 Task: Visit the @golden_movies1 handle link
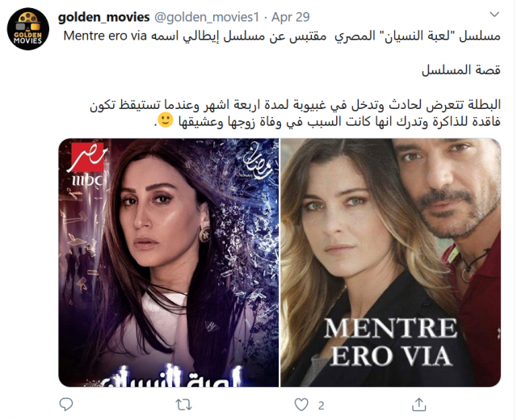(x=207, y=17)
